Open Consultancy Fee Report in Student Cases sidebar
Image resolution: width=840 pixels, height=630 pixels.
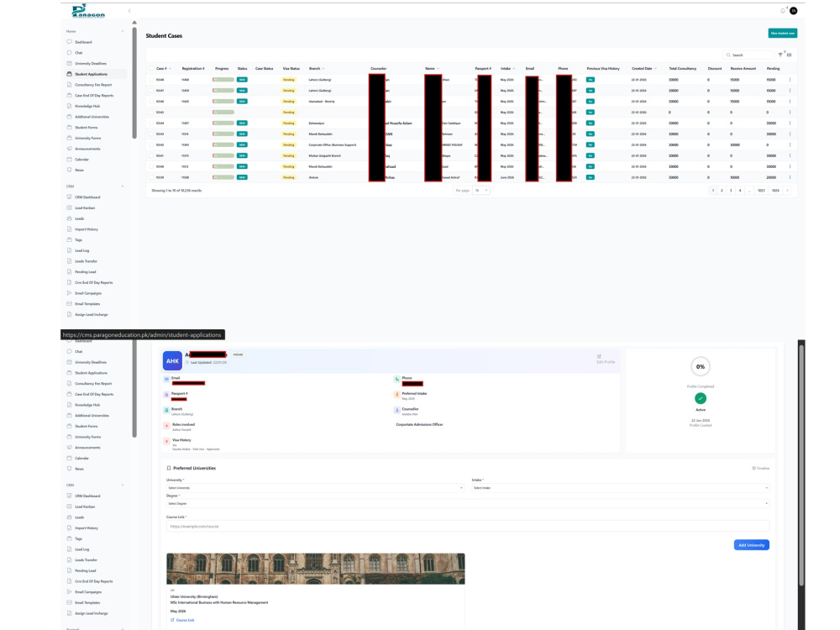[x=93, y=85]
